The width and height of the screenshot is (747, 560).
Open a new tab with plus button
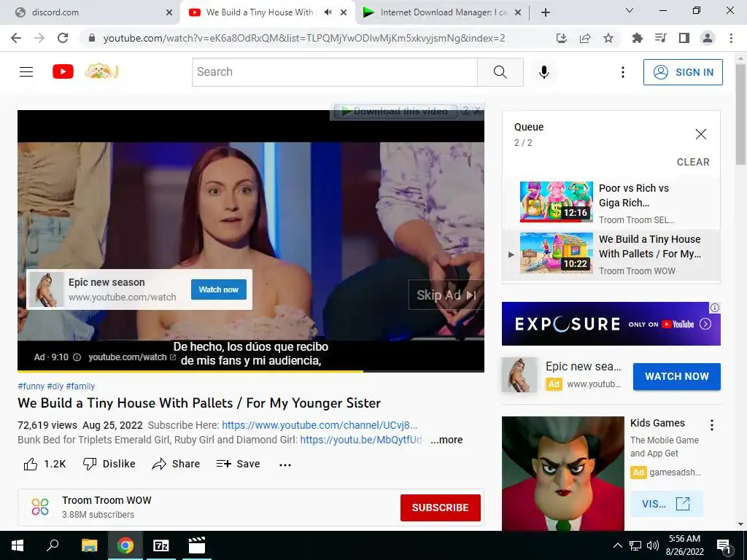point(546,12)
